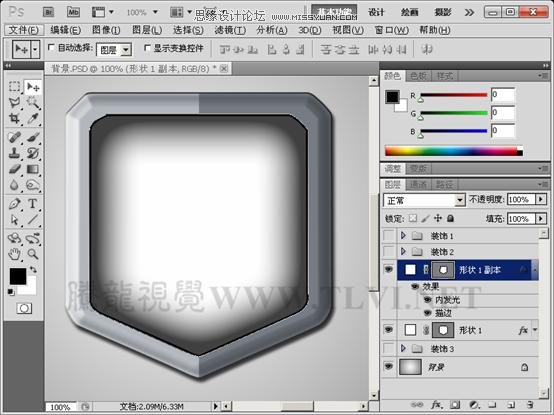Image resolution: width=554 pixels, height=415 pixels.
Task: Show the 装饰 2 group
Action: 389,251
